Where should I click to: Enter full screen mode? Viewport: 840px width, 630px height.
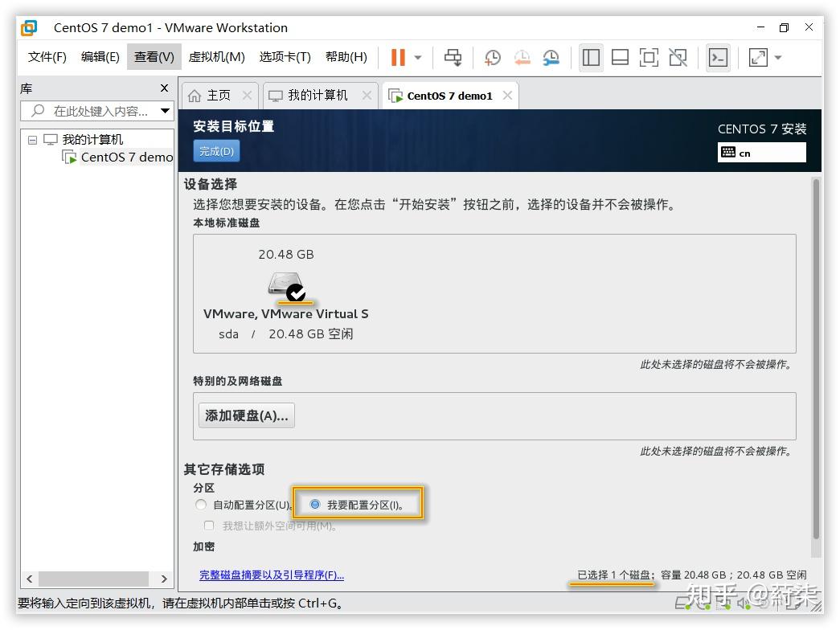point(649,57)
